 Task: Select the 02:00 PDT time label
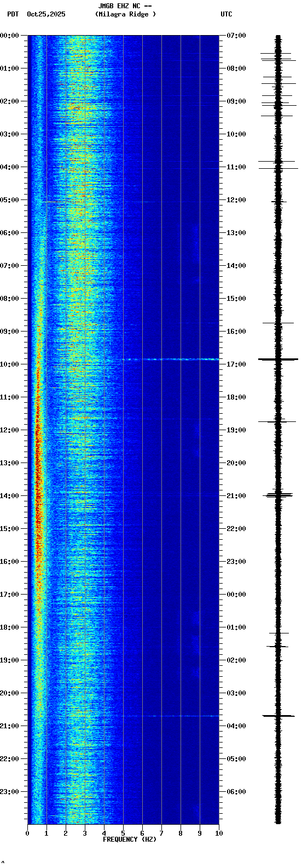tap(10, 101)
